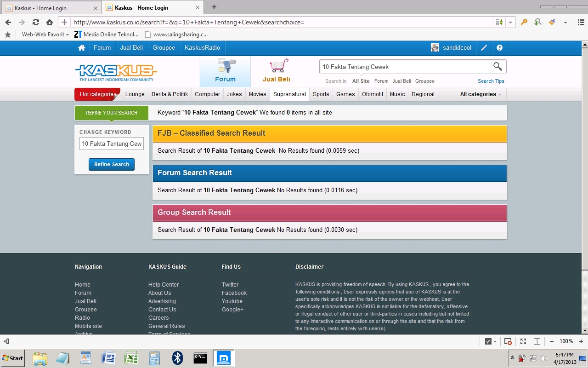Open a new tab with the plus button
This screenshot has height=368, width=588.
(214, 7)
